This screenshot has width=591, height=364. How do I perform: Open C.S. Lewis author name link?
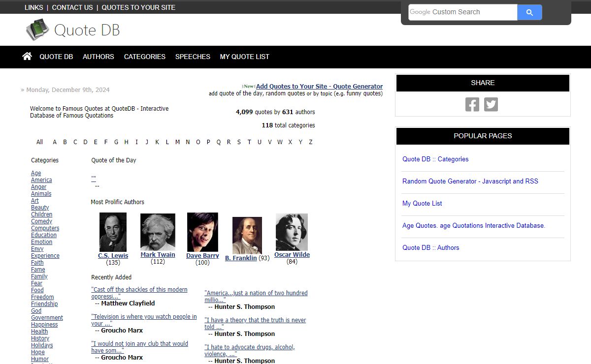113,256
